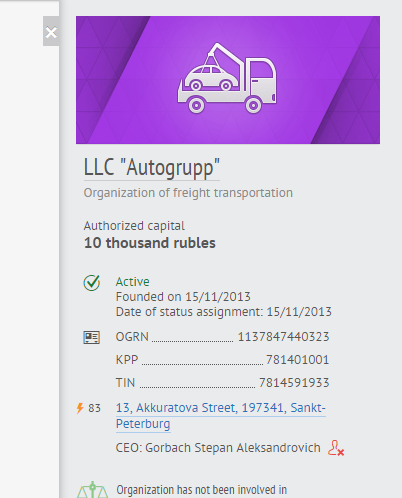The image size is (402, 498).
Task: Click the number 83 beside address
Action: click(x=94, y=408)
